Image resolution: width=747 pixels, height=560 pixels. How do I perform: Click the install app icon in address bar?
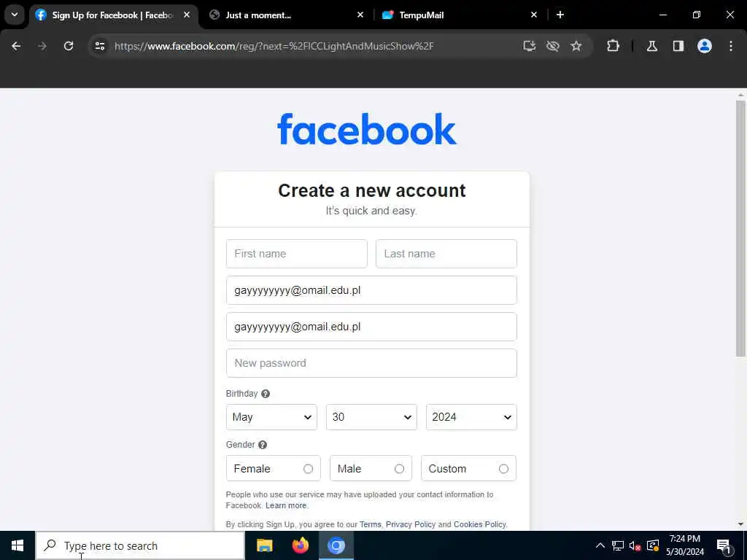[530, 46]
